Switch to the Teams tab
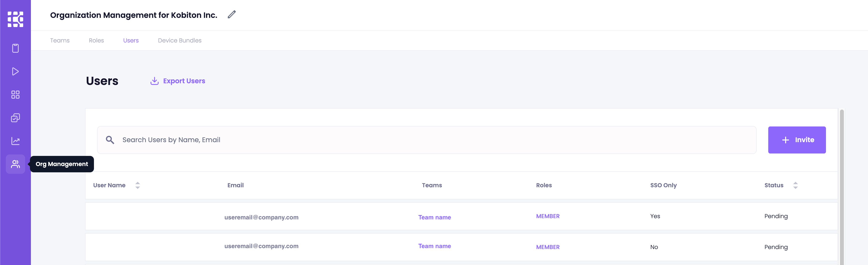The image size is (868, 265). click(60, 40)
